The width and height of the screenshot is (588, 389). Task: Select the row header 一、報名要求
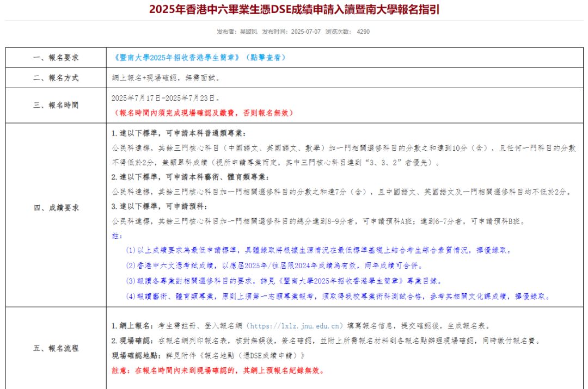(x=56, y=57)
